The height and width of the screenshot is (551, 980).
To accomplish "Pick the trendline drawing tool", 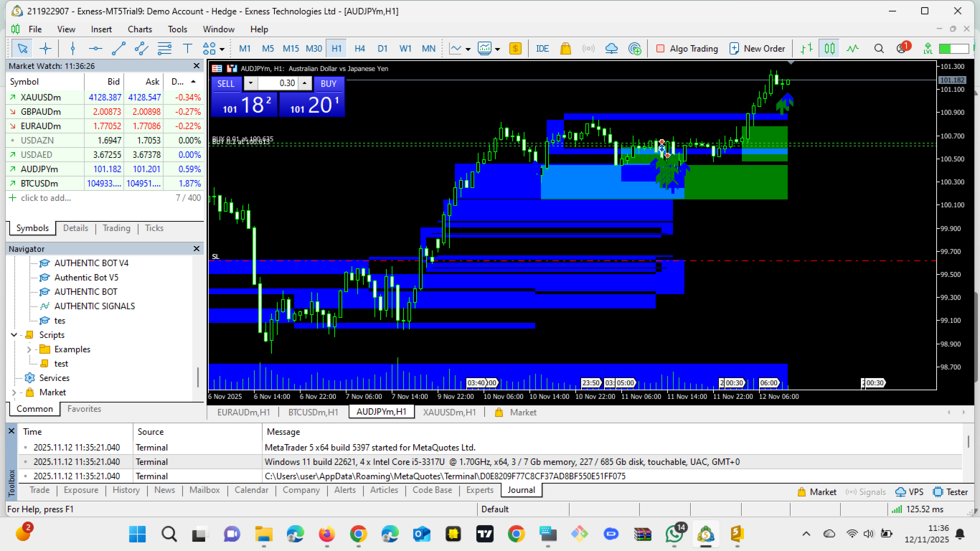I will [x=118, y=48].
